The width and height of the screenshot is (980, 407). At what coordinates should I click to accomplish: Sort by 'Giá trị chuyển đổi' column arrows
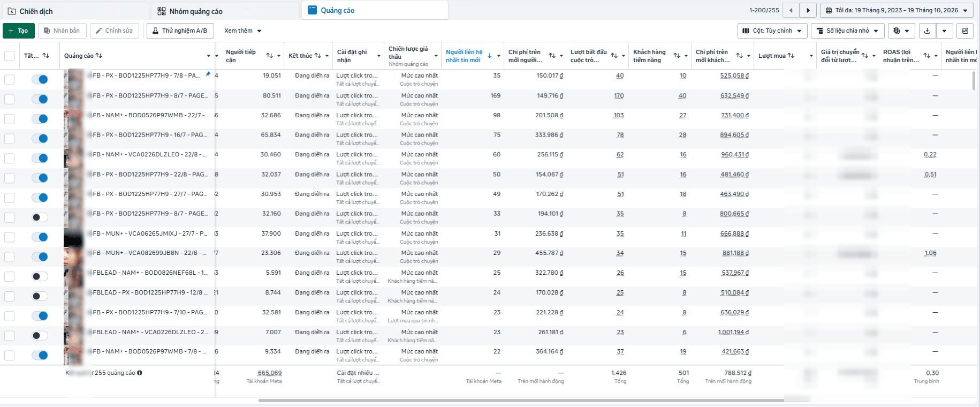click(x=865, y=56)
